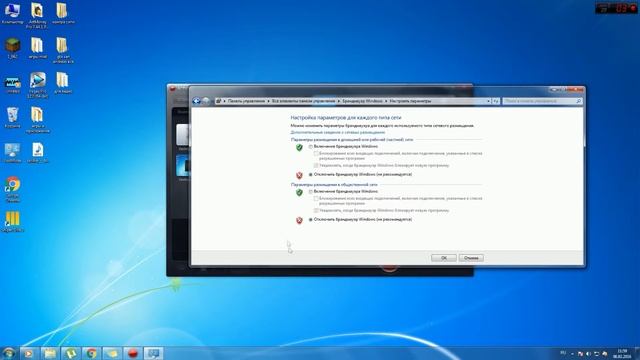The height and width of the screenshot is (360, 640).
Task: Go forward in the firewall window
Action: tap(206, 101)
